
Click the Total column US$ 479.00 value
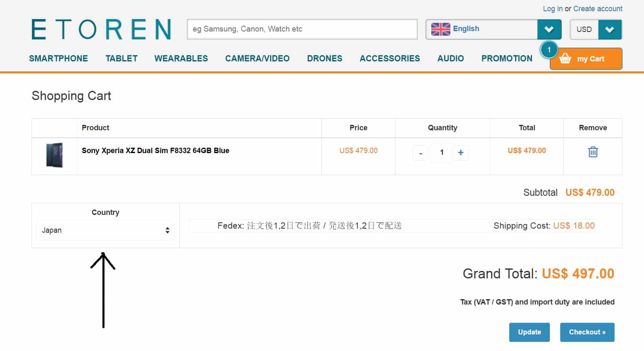(x=527, y=151)
